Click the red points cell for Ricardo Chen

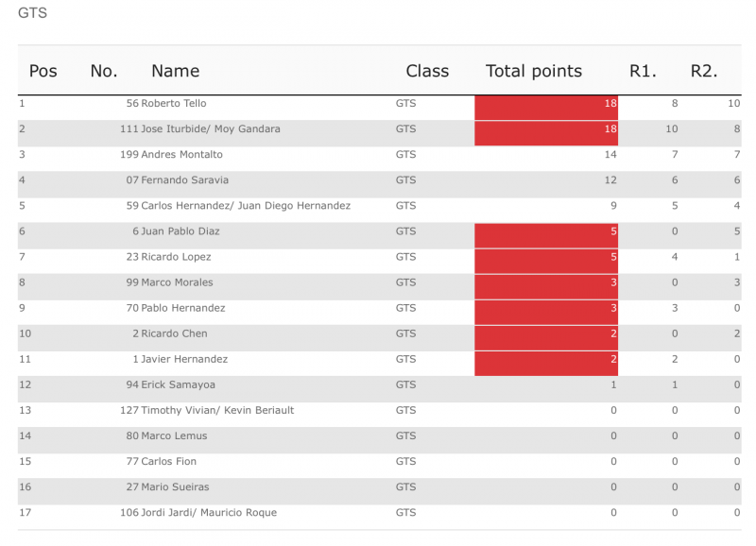(x=546, y=333)
